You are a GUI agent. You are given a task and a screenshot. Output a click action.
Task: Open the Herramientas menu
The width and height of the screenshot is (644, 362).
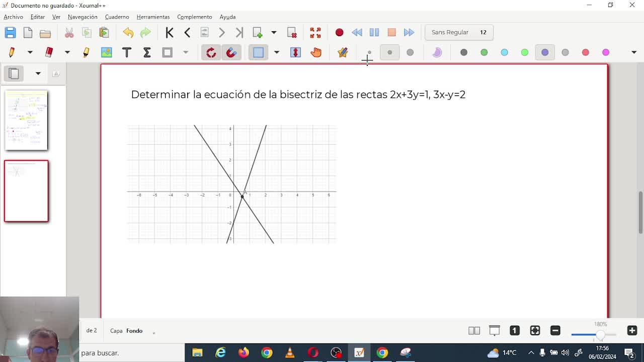[153, 17]
